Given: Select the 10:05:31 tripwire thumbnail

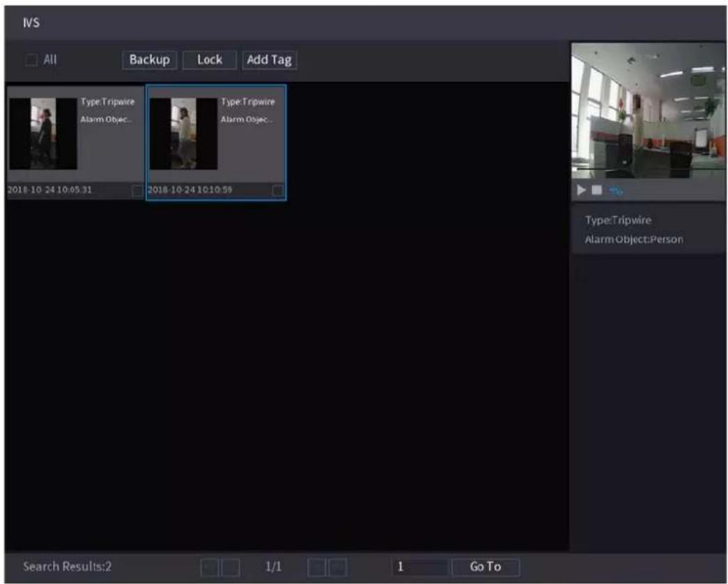Looking at the screenshot, I should 44,134.
